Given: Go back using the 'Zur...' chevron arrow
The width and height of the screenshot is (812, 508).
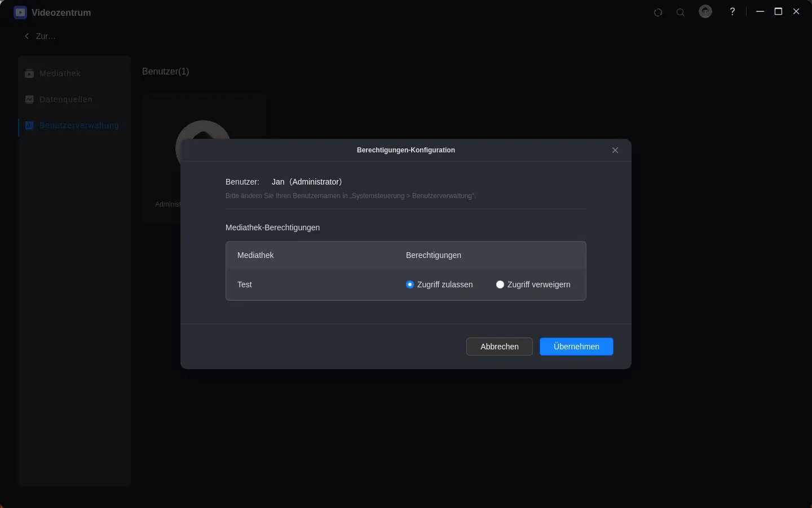Looking at the screenshot, I should [27, 36].
